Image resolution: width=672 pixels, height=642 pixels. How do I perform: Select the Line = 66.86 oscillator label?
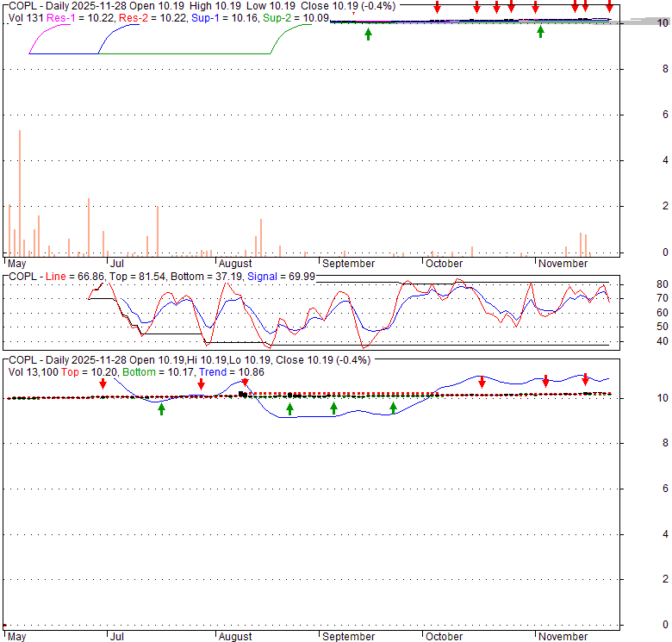point(74,276)
